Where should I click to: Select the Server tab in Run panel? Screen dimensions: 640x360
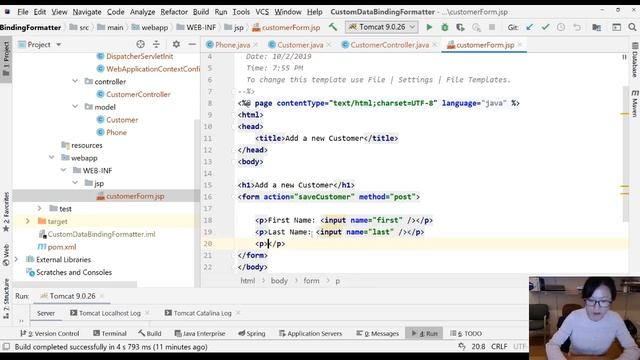(46, 313)
